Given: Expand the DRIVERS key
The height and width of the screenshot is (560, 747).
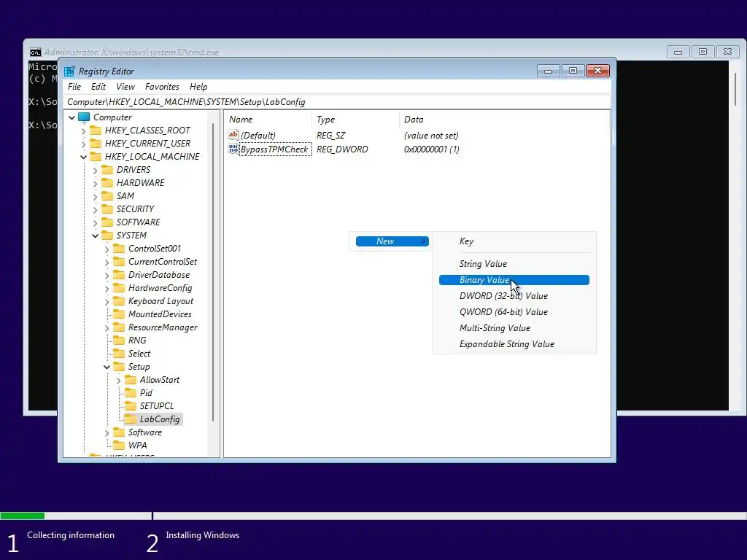Looking at the screenshot, I should (x=96, y=170).
